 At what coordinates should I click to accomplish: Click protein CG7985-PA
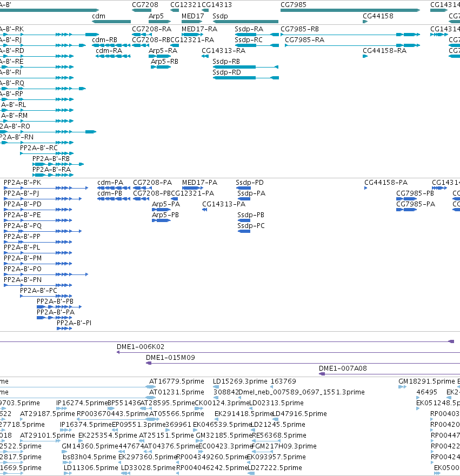[x=406, y=210]
